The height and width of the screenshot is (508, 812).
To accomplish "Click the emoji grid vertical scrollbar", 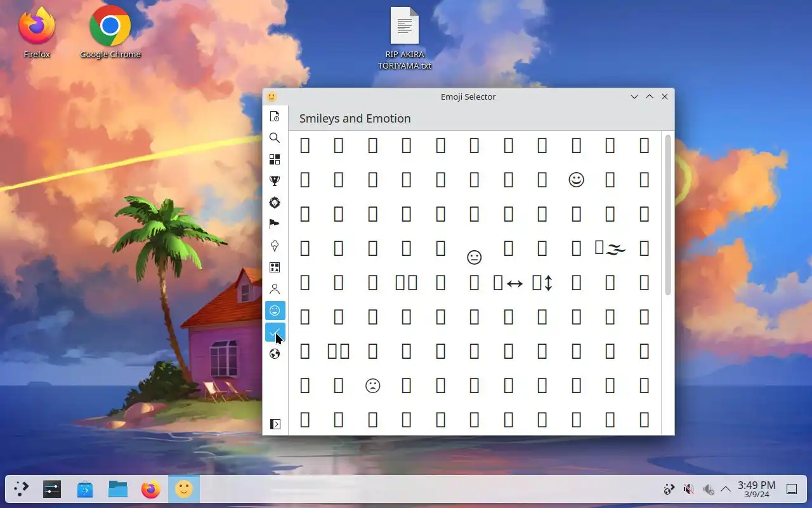I will (668, 215).
